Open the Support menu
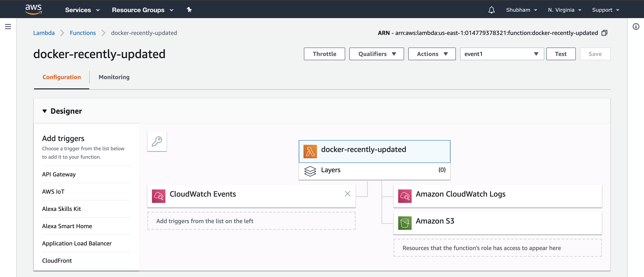Viewport: 644px width, 277px height. [605, 10]
